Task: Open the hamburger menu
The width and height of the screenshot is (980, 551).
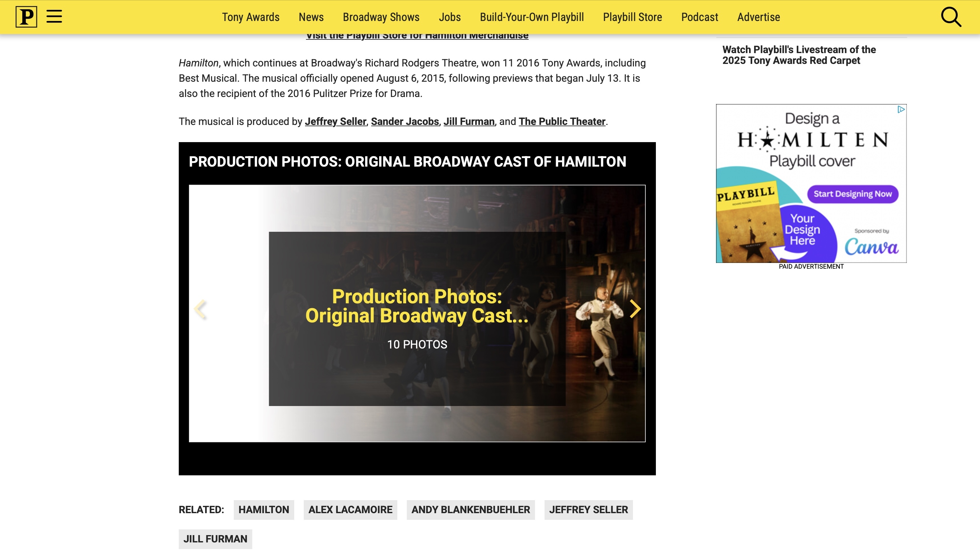Action: [x=54, y=17]
